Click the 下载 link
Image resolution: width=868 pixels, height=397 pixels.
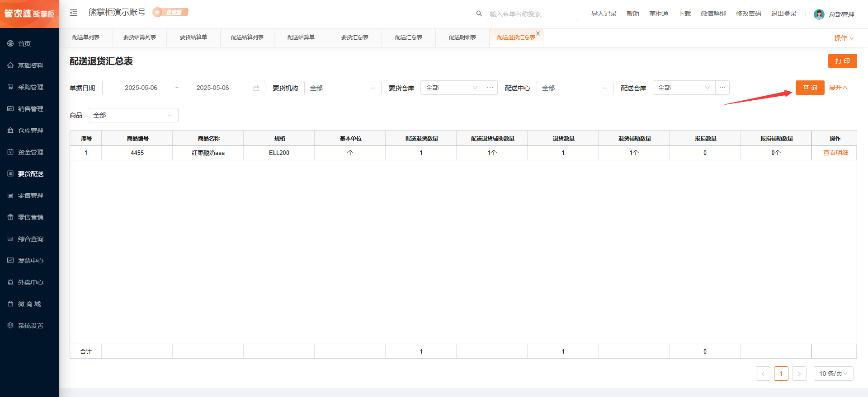684,14
